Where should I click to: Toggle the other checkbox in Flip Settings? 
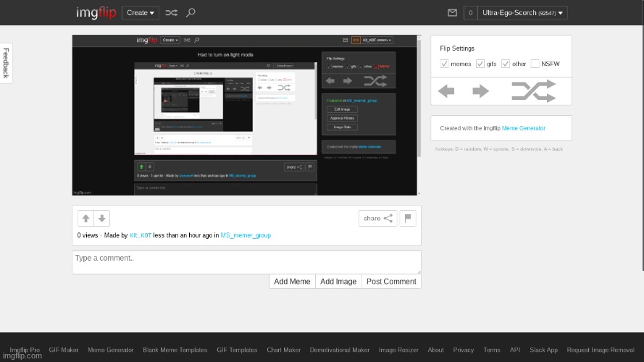pyautogui.click(x=506, y=64)
